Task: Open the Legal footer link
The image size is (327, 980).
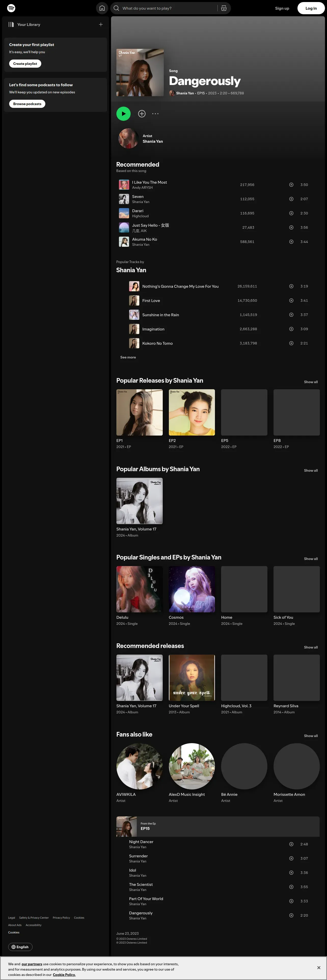Action: [x=11, y=918]
